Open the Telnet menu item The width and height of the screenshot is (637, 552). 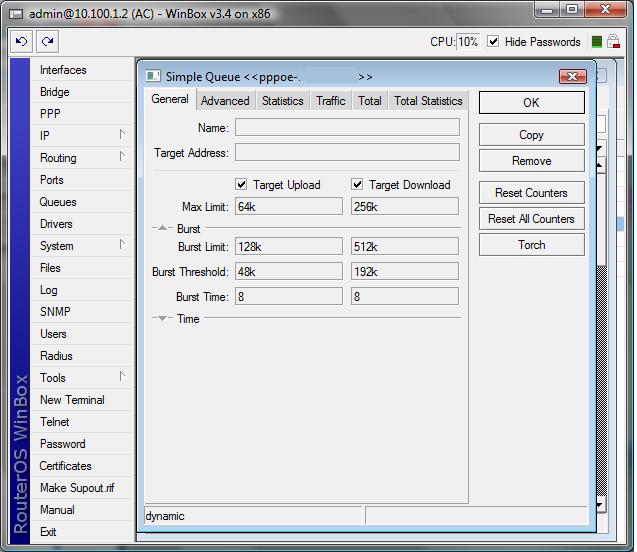pyautogui.click(x=82, y=422)
